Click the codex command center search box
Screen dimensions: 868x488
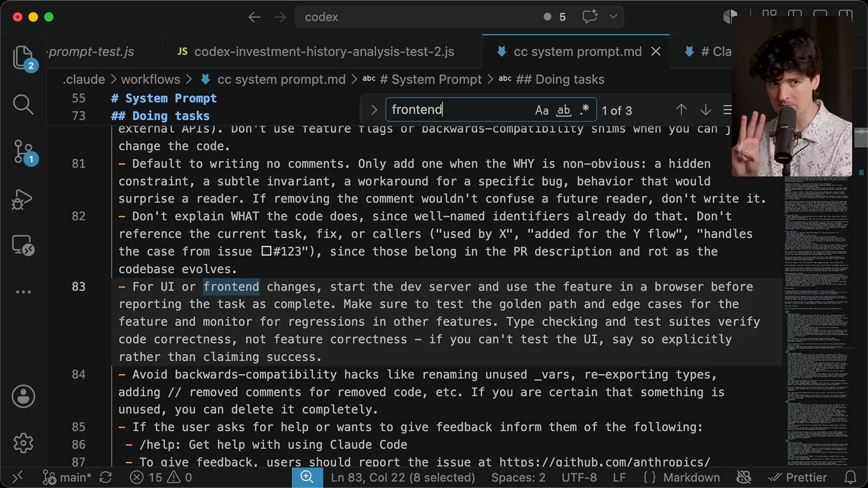pyautogui.click(x=459, y=17)
